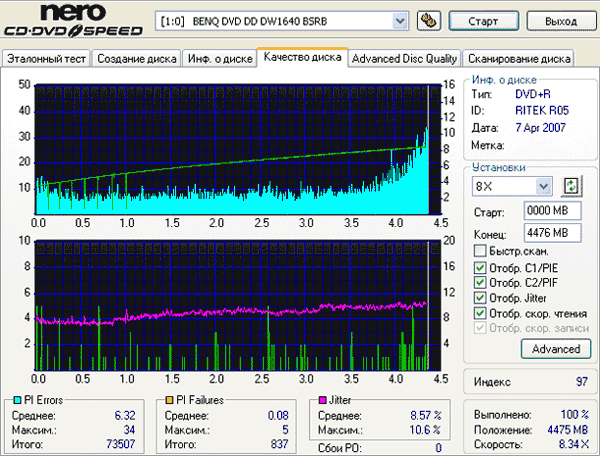
Task: Click the Сбои PO value 0
Action: pyautogui.click(x=439, y=448)
